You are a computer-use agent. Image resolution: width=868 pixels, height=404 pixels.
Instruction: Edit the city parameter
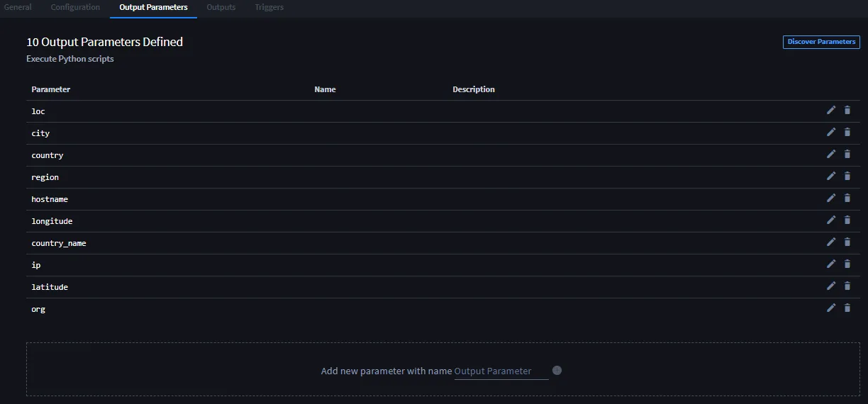pos(831,132)
